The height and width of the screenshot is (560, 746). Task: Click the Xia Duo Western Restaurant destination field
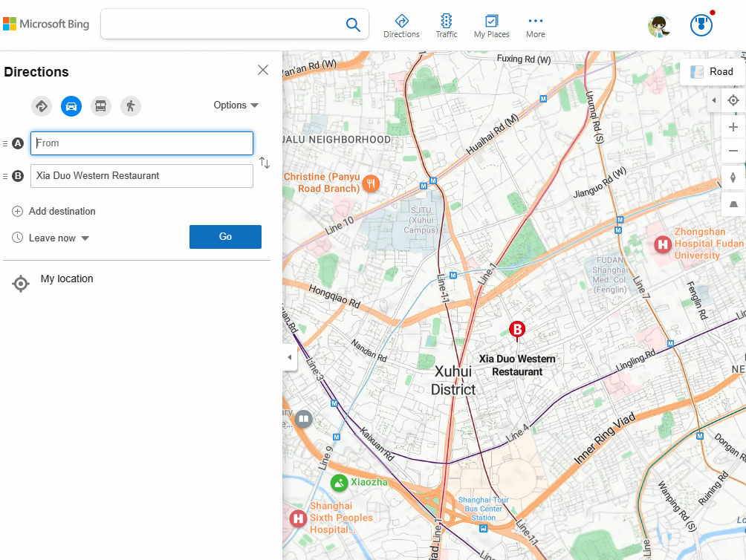coord(142,176)
